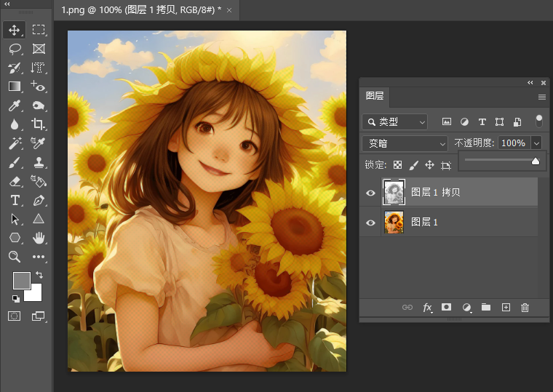Select the Magic Wand tool
The height and width of the screenshot is (392, 553).
click(14, 143)
